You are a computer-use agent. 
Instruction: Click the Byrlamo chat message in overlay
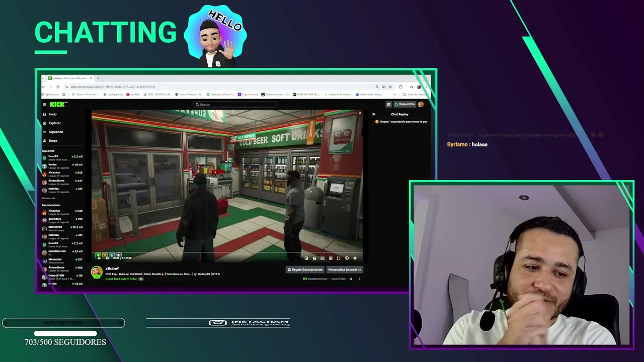tap(467, 144)
